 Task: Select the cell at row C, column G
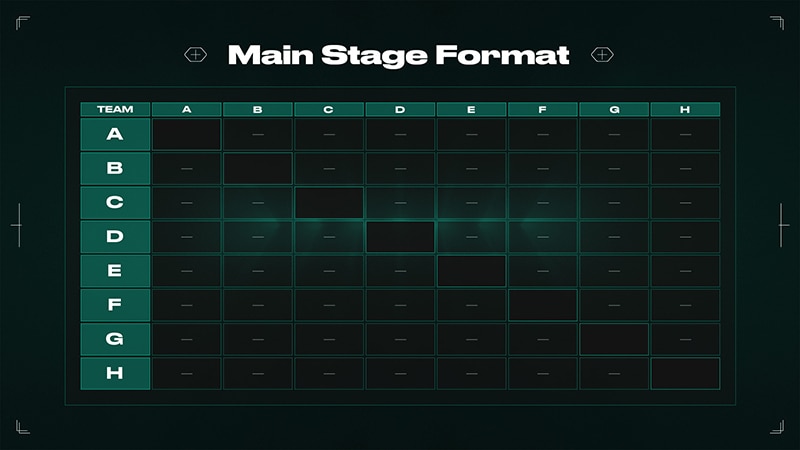point(614,203)
